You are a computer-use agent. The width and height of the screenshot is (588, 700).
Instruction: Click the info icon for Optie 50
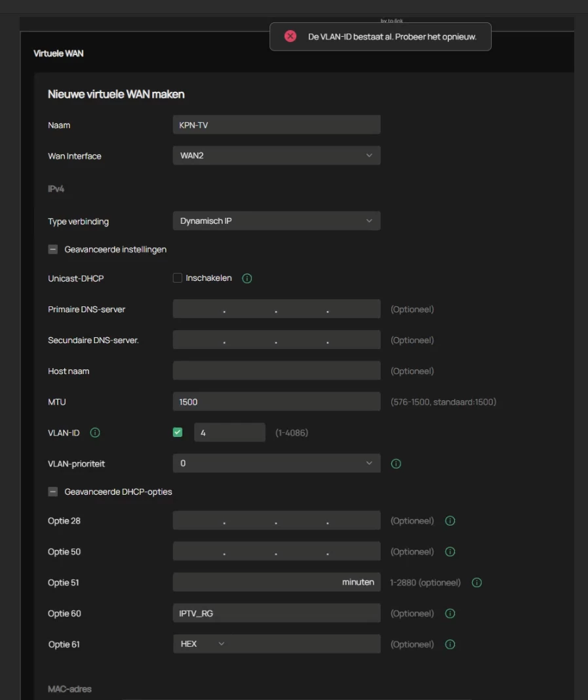tap(450, 552)
